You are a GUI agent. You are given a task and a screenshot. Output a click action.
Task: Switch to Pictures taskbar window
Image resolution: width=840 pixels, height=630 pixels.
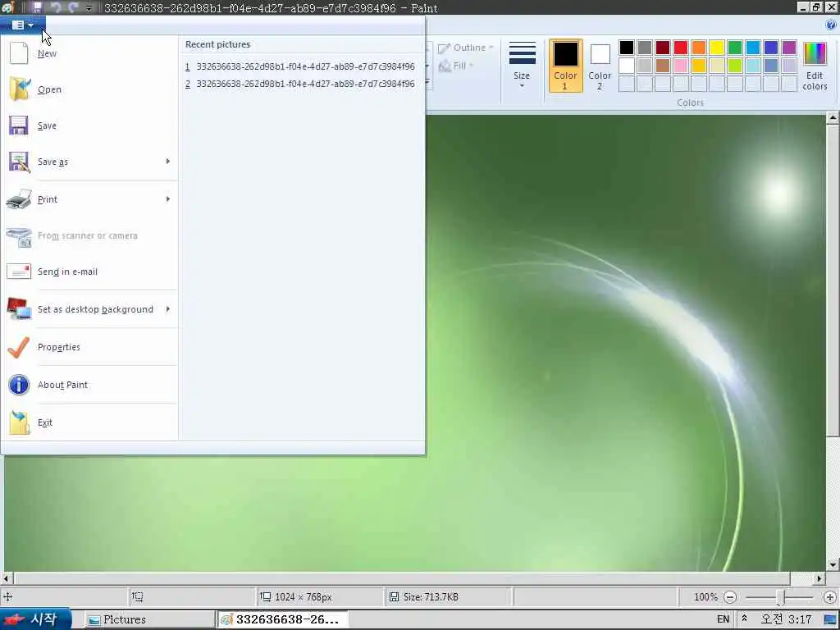[x=149, y=619]
